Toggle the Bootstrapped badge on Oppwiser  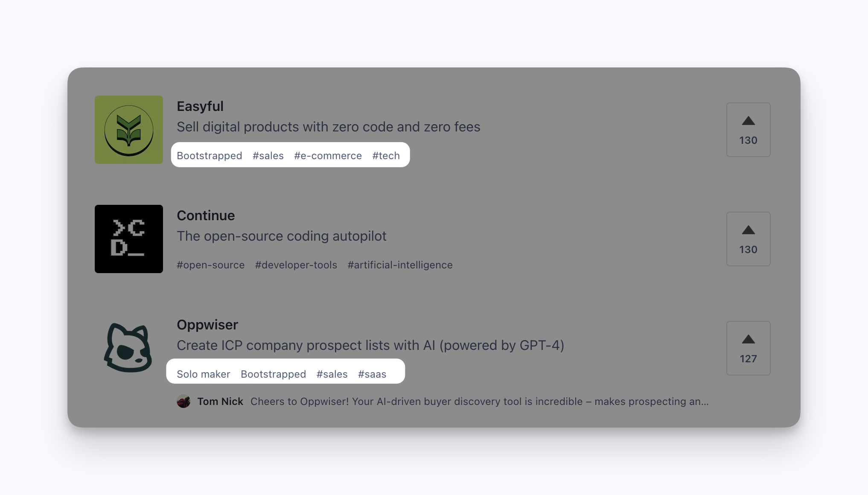click(273, 374)
